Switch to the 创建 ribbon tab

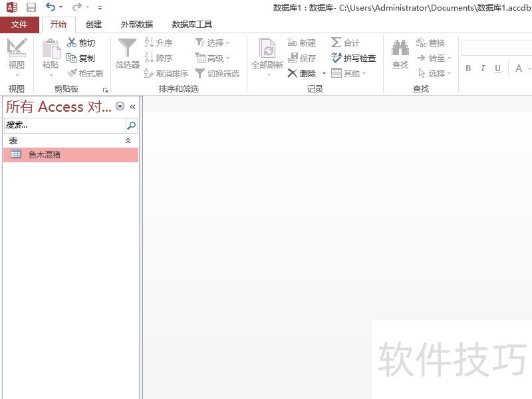(94, 25)
